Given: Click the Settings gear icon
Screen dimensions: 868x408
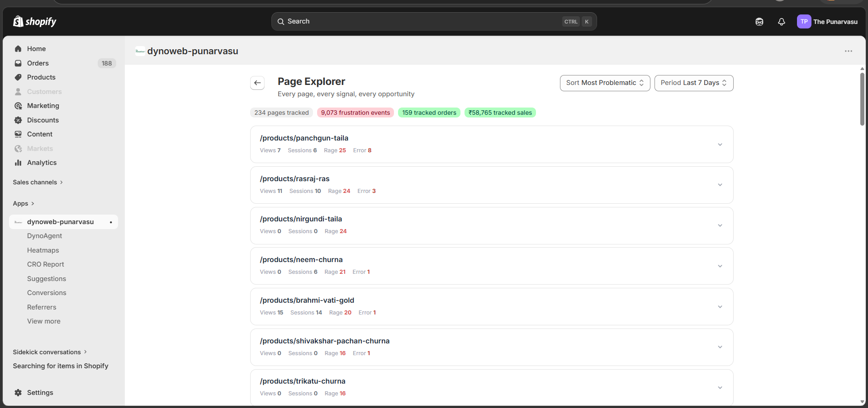Looking at the screenshot, I should point(18,393).
